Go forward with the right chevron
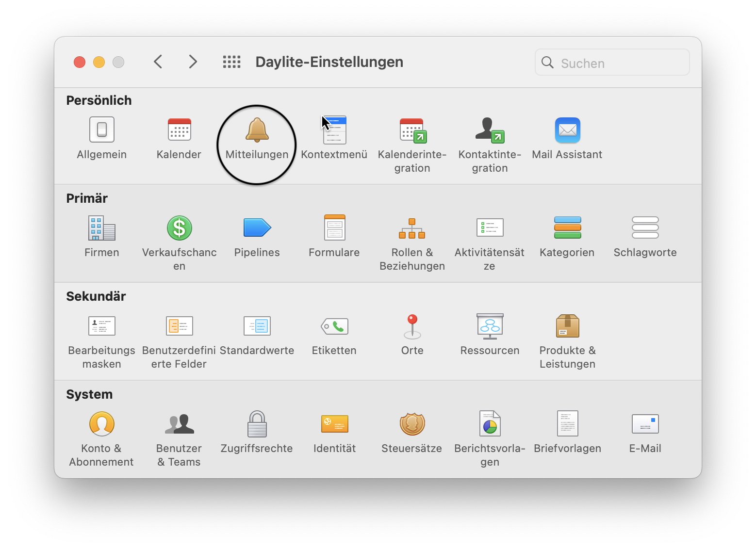 pyautogui.click(x=193, y=62)
